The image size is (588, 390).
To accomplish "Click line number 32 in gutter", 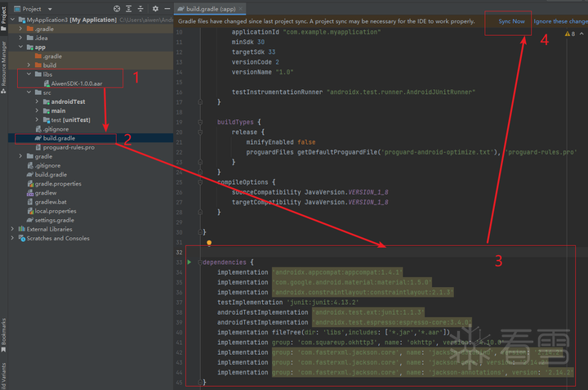I will coord(179,253).
